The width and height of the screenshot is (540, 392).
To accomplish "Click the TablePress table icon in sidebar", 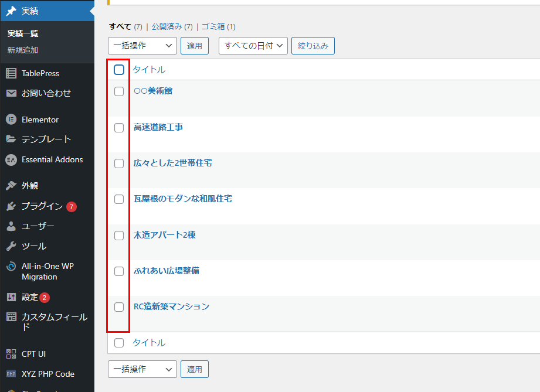I will [x=11, y=73].
